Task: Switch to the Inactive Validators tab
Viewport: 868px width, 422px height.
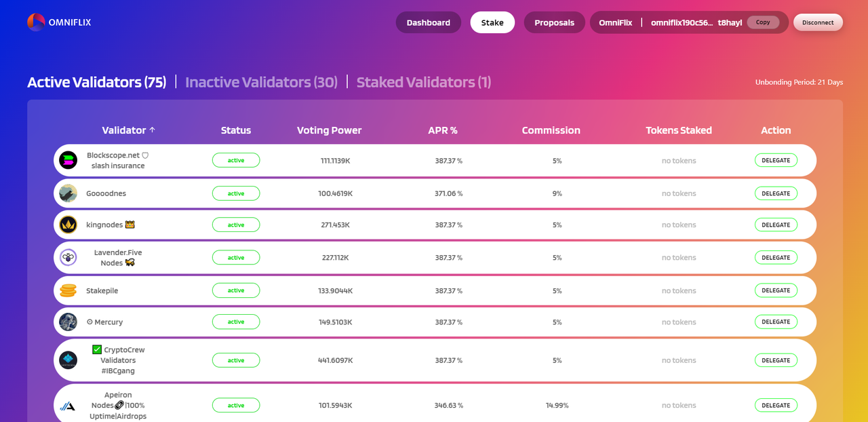Action: tap(261, 82)
